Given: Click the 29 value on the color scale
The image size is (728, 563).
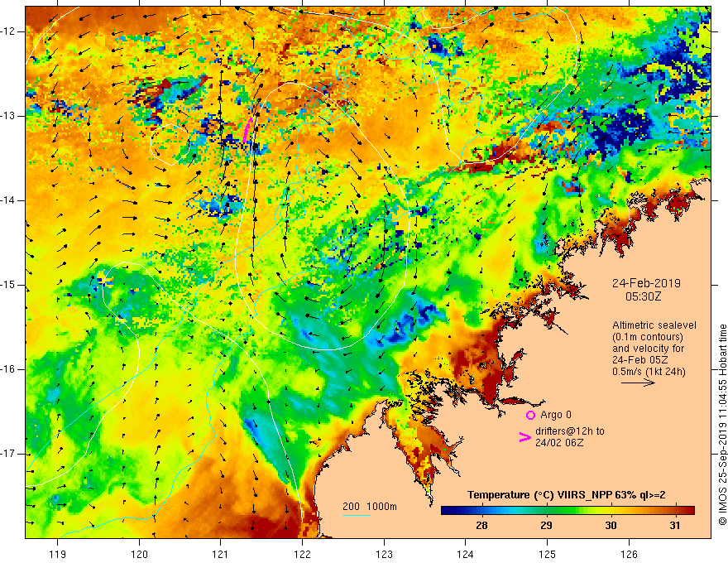Looking at the screenshot, I should 546,526.
